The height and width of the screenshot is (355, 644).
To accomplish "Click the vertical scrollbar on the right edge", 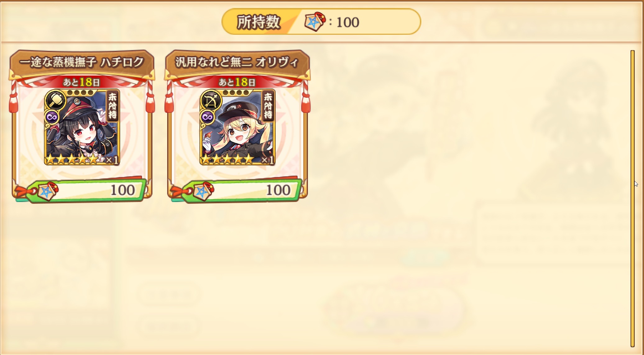I will click(x=632, y=198).
